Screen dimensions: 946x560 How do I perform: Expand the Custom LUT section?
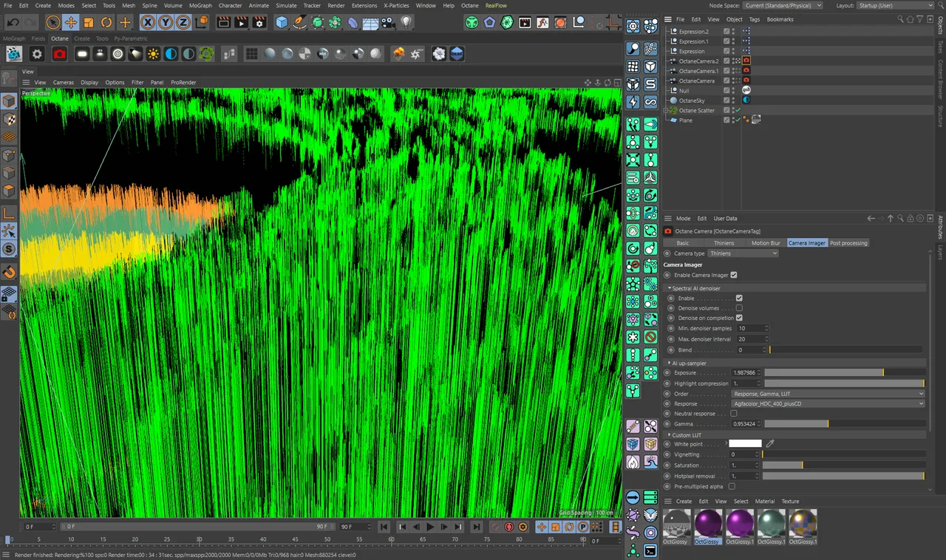[669, 435]
